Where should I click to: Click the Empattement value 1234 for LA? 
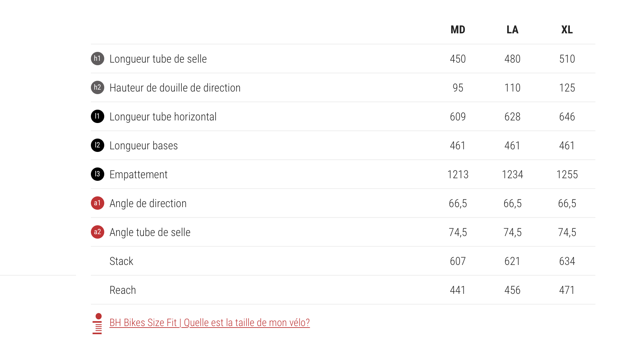click(x=512, y=175)
